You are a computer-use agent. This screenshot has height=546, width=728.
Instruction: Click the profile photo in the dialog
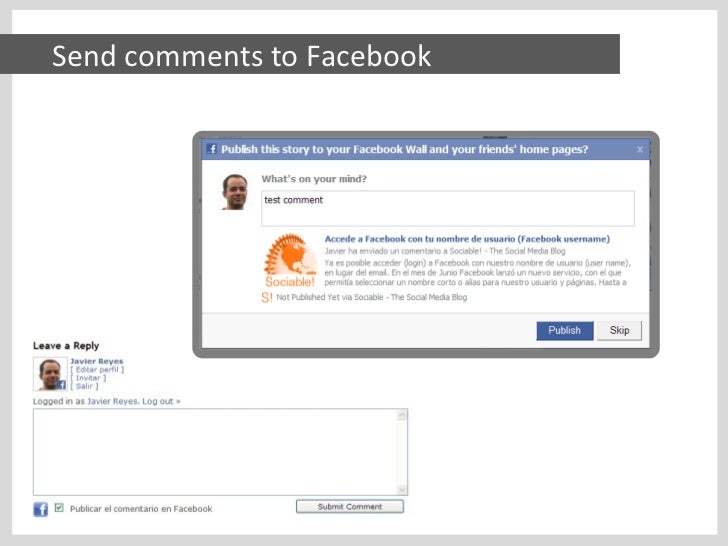pyautogui.click(x=235, y=192)
